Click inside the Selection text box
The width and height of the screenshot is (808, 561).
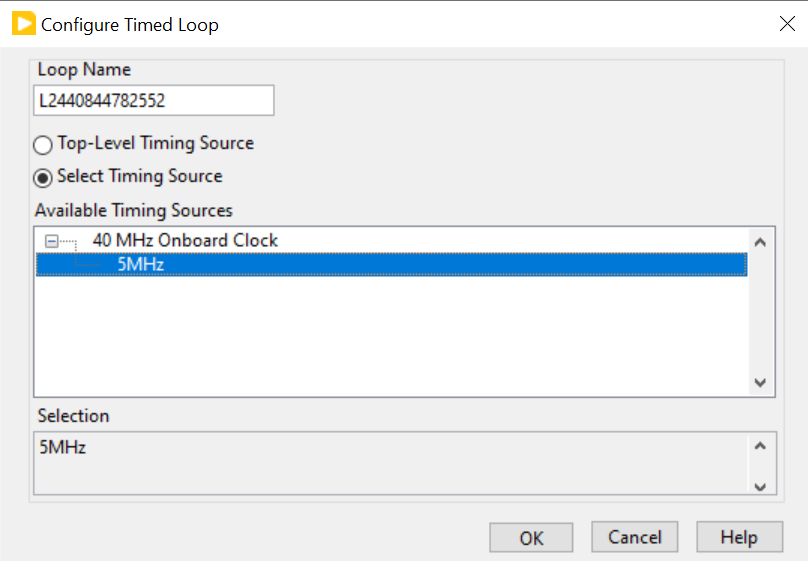[390, 463]
